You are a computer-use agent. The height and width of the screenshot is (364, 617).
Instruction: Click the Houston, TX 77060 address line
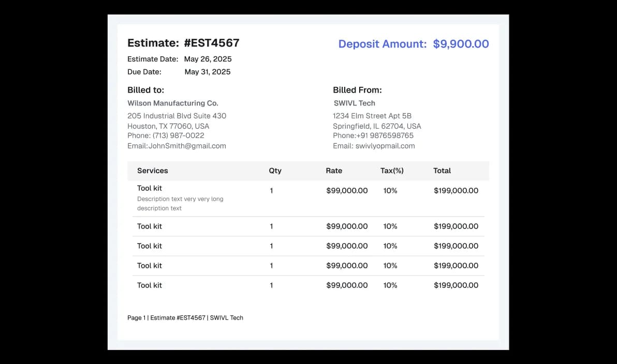click(168, 126)
